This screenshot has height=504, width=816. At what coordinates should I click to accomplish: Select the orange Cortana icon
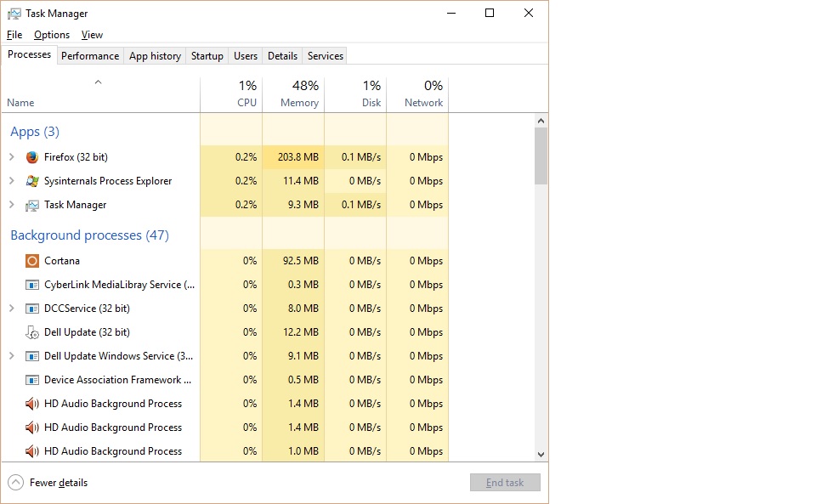tap(32, 261)
